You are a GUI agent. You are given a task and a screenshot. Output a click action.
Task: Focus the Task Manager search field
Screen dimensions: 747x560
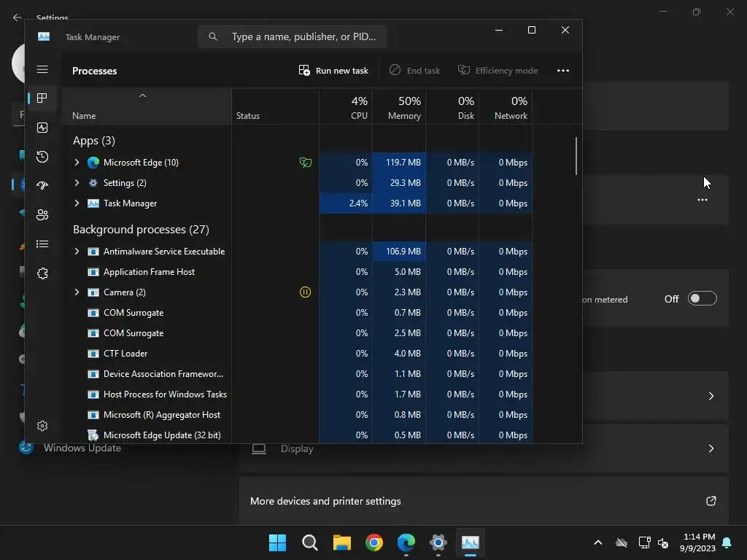(293, 36)
